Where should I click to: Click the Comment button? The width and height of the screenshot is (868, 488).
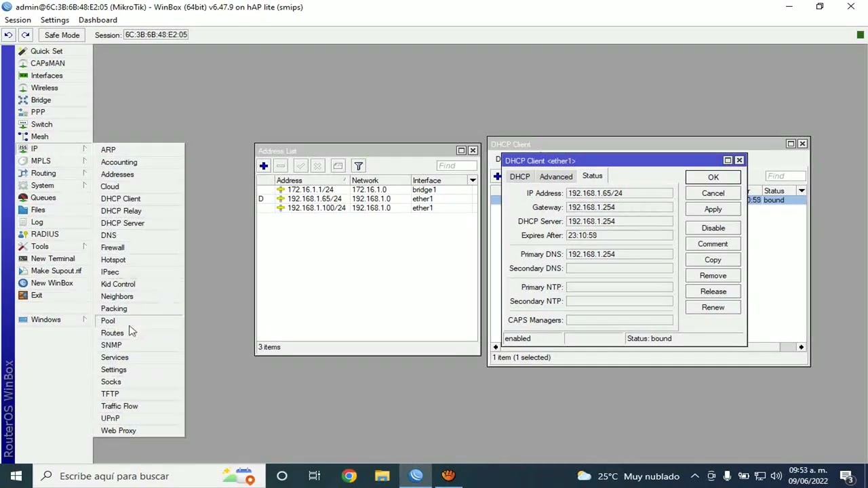[x=713, y=244]
